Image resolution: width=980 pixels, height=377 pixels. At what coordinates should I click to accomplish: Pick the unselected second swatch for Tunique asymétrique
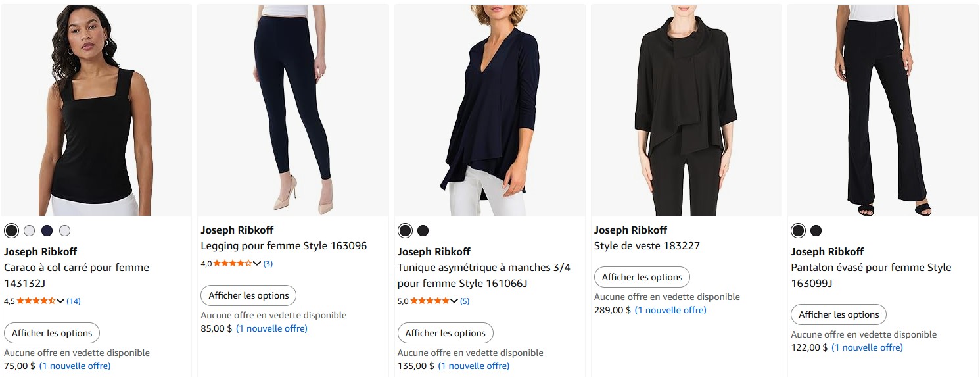(423, 230)
